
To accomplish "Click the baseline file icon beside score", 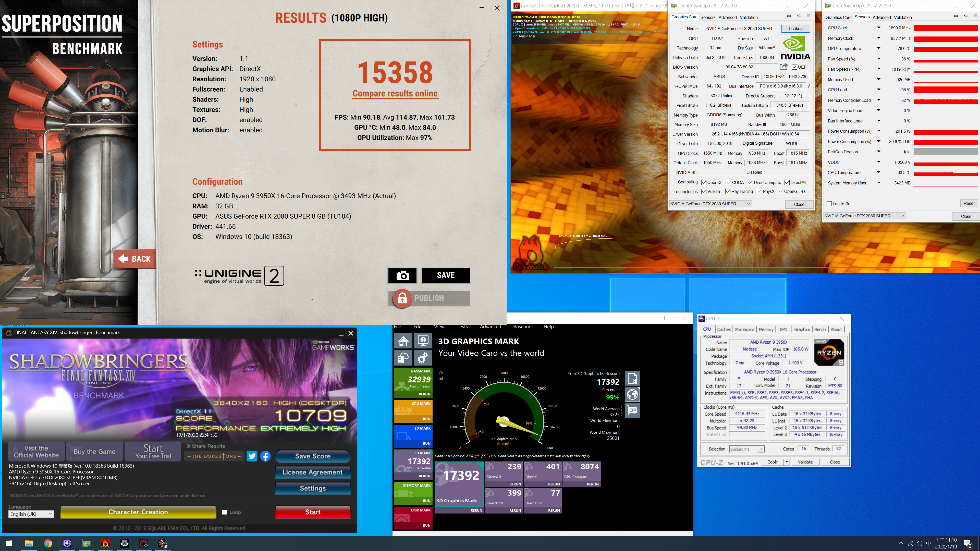I will click(x=632, y=378).
